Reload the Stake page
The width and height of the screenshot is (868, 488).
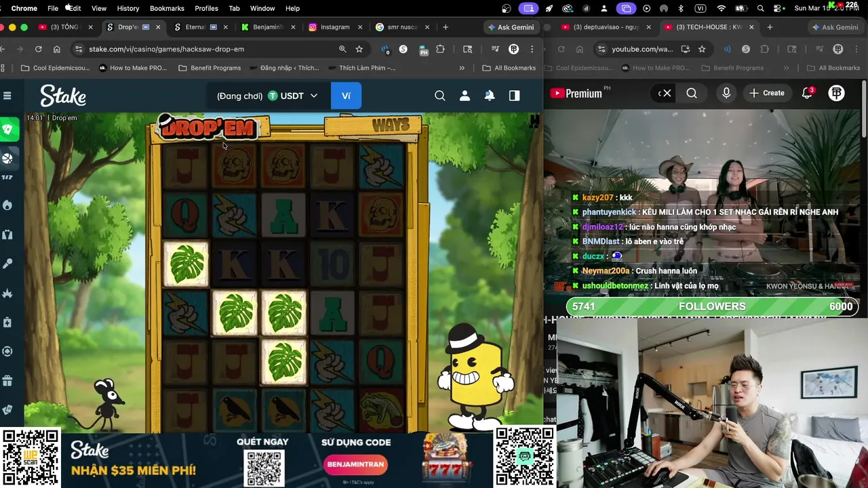pyautogui.click(x=38, y=49)
